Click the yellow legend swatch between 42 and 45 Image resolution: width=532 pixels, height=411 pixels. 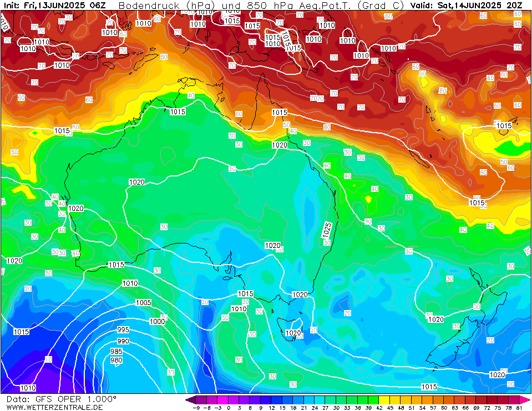point(384,399)
